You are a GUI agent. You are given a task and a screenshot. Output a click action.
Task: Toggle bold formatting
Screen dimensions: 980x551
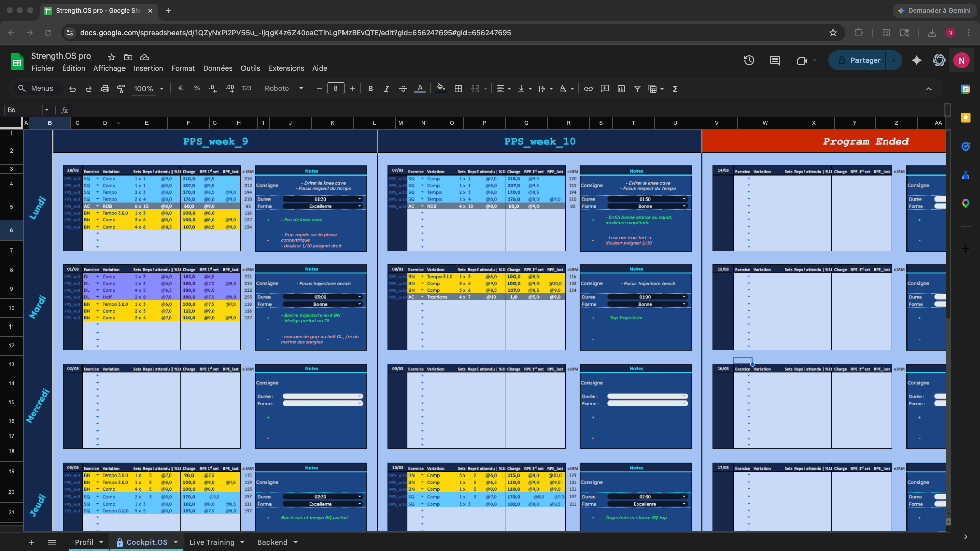coord(370,88)
